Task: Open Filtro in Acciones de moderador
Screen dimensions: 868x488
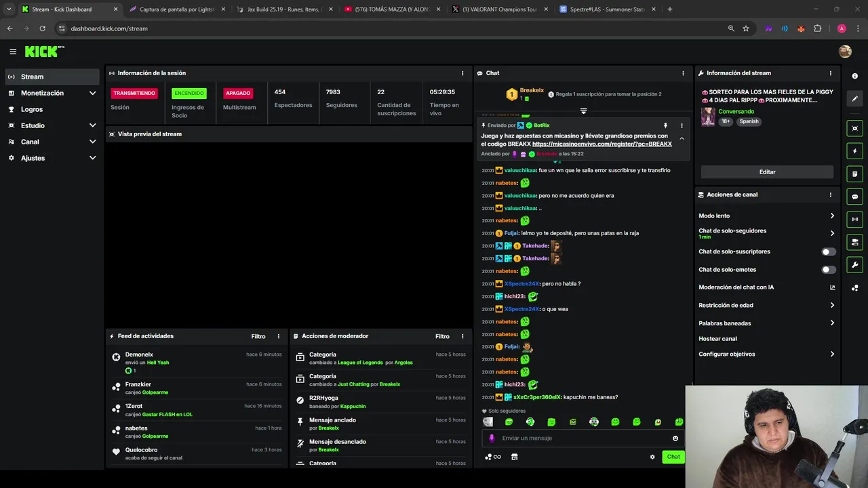Action: (442, 336)
